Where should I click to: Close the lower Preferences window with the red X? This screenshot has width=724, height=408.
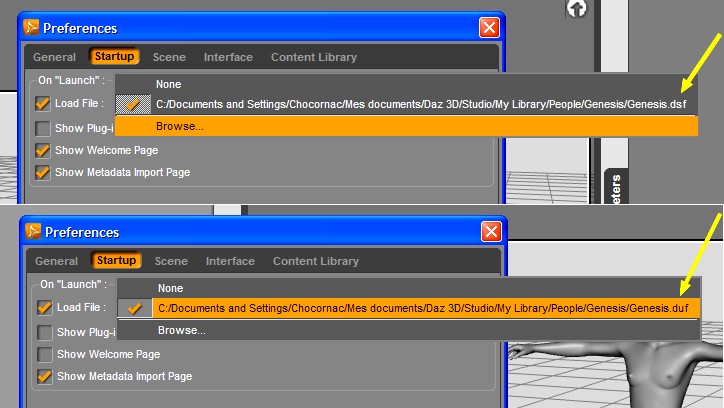(491, 232)
